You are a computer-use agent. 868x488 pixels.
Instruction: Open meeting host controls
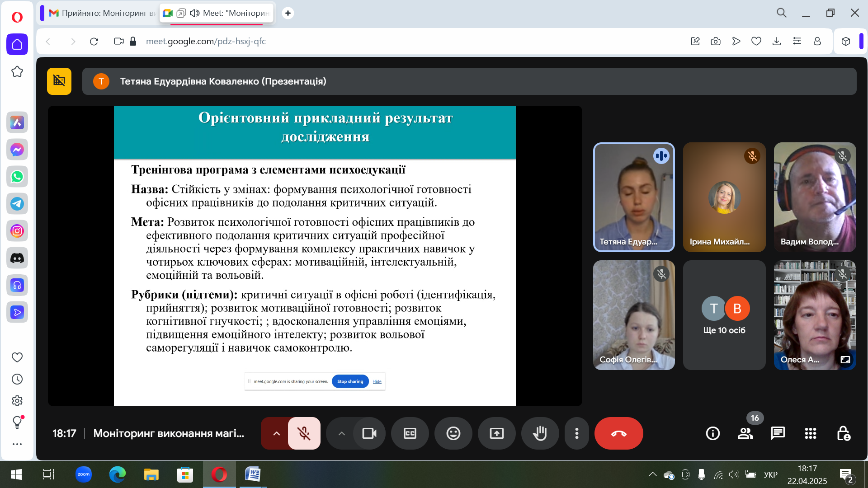point(844,433)
